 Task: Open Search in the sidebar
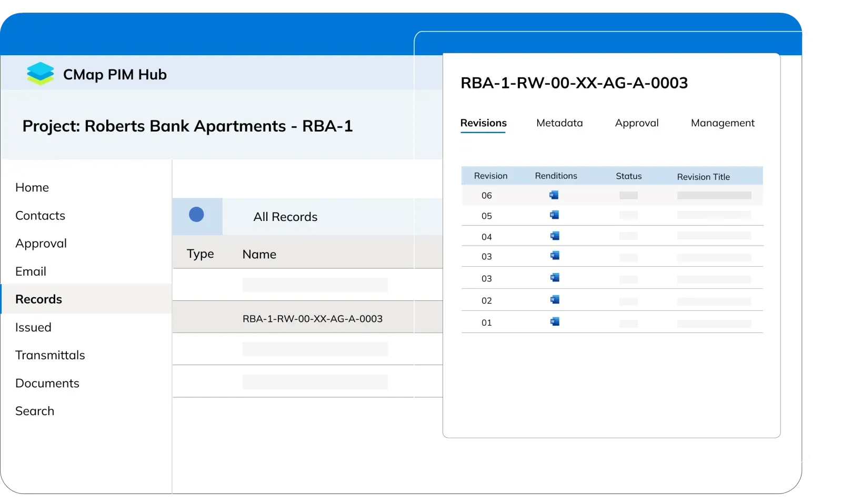[35, 411]
